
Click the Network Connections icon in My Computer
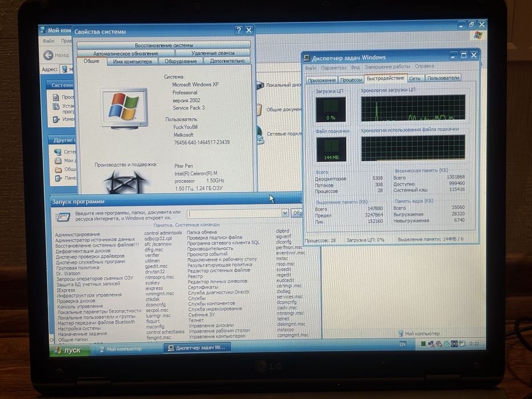[x=260, y=135]
